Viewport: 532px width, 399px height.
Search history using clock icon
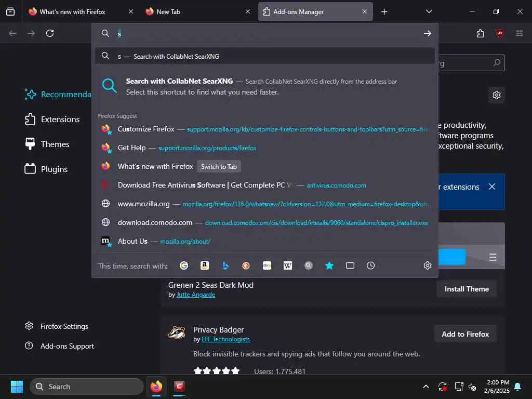pos(371,265)
